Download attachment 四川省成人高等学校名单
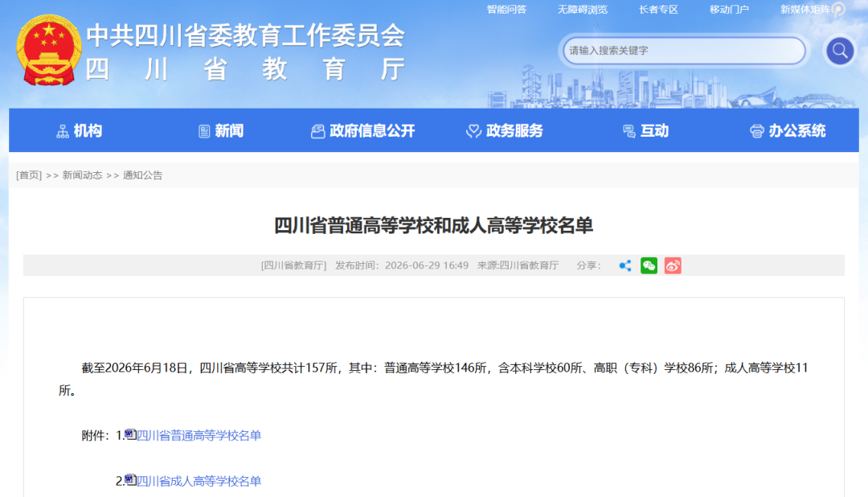 click(199, 481)
